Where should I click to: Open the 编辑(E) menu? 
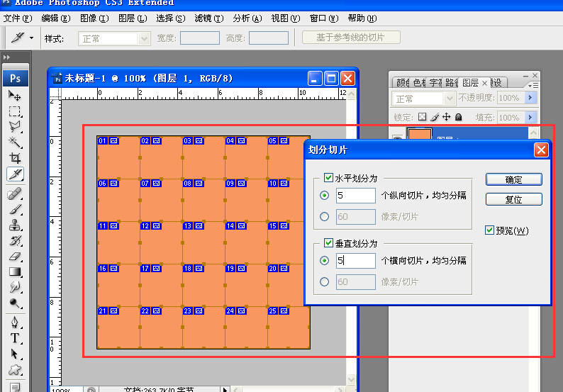tap(55, 18)
